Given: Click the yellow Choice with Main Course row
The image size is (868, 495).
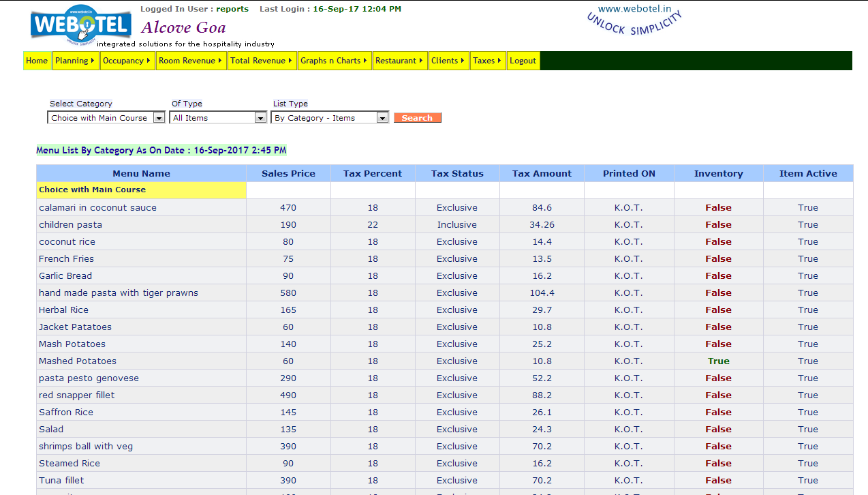Looking at the screenshot, I should point(141,190).
